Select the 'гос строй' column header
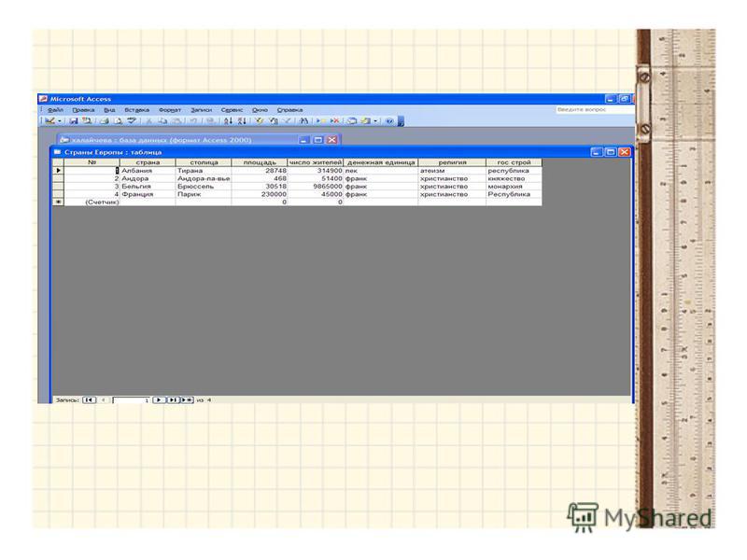The height and width of the screenshot is (560, 747). [x=514, y=162]
